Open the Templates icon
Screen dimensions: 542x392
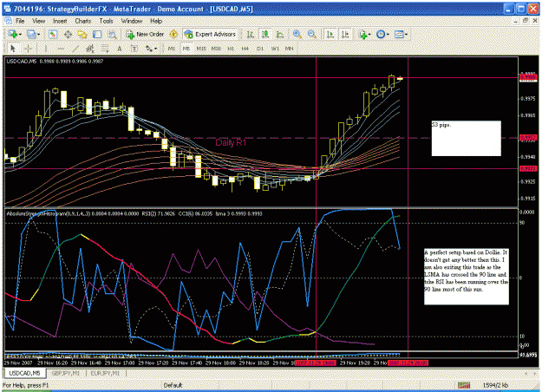point(399,34)
